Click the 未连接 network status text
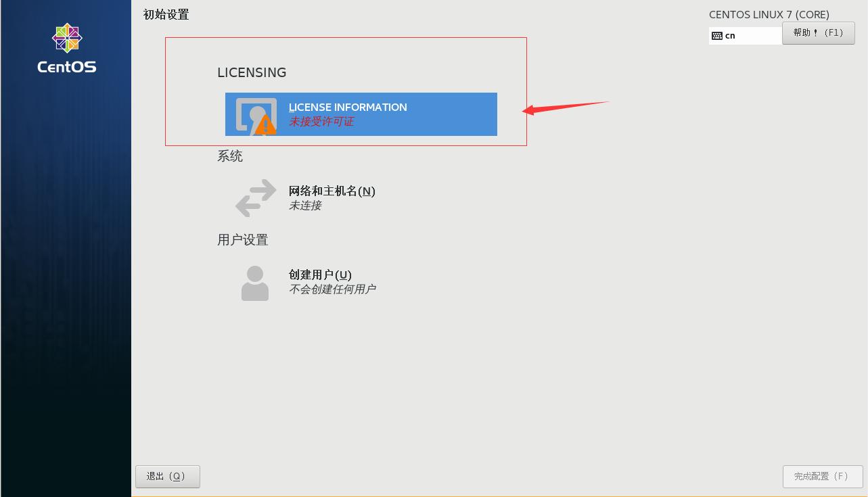The width and height of the screenshot is (868, 497). tap(304, 206)
